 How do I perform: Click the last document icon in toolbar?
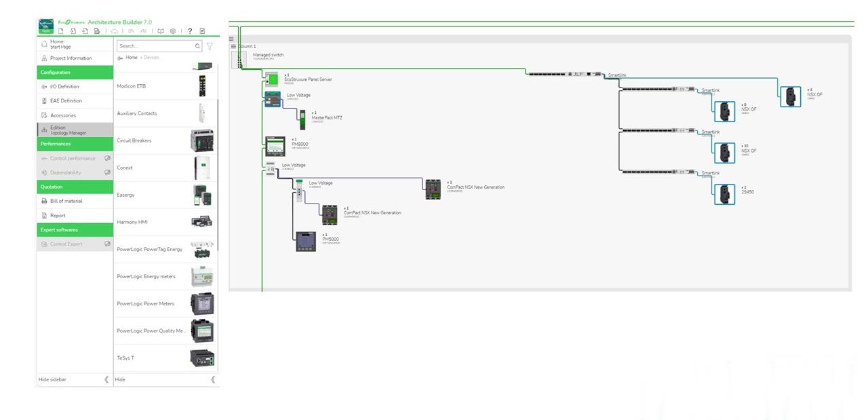click(202, 31)
